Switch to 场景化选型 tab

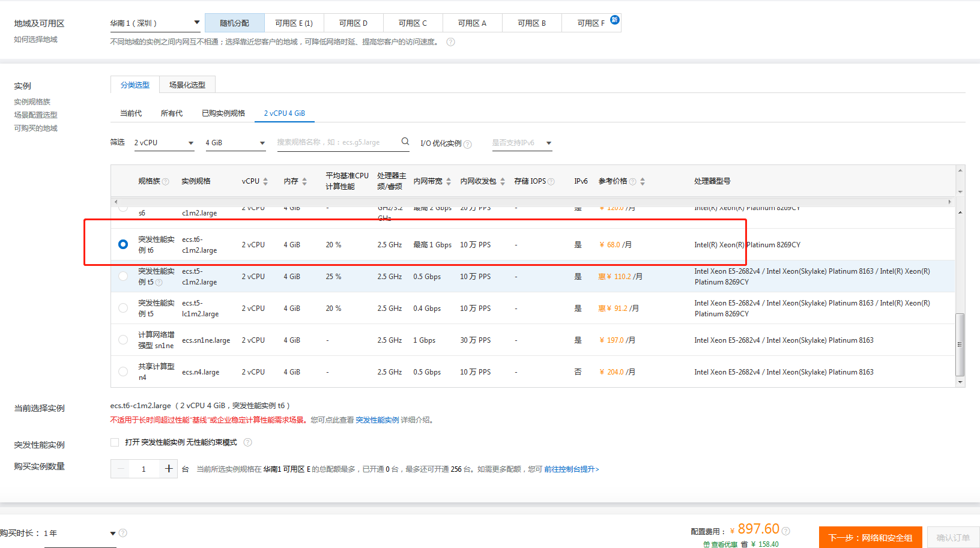187,85
